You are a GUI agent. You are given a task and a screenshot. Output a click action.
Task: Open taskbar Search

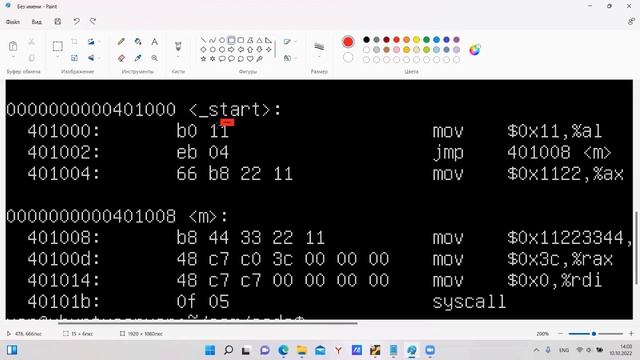pyautogui.click(x=229, y=350)
